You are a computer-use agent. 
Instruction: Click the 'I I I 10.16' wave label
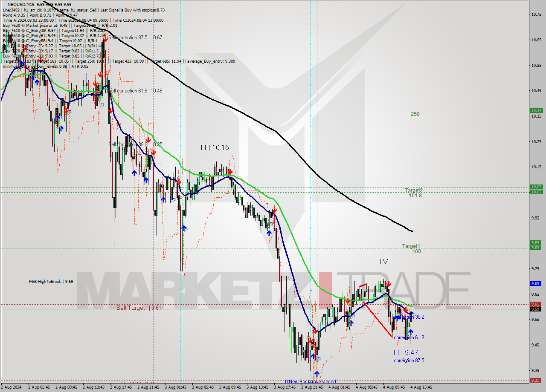[215, 147]
